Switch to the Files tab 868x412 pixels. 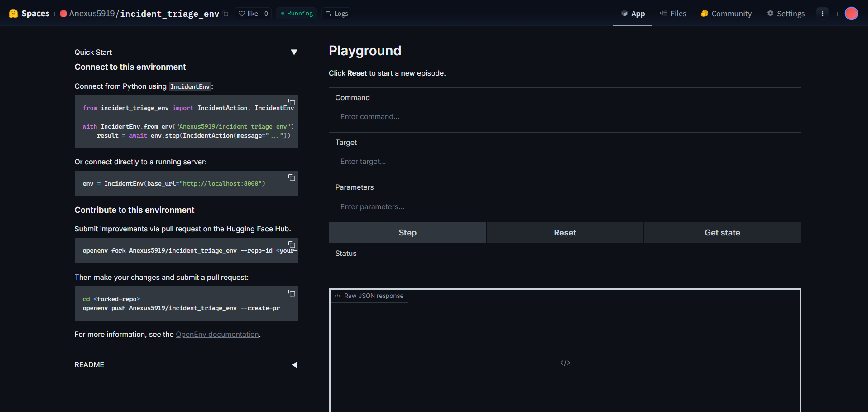[673, 14]
